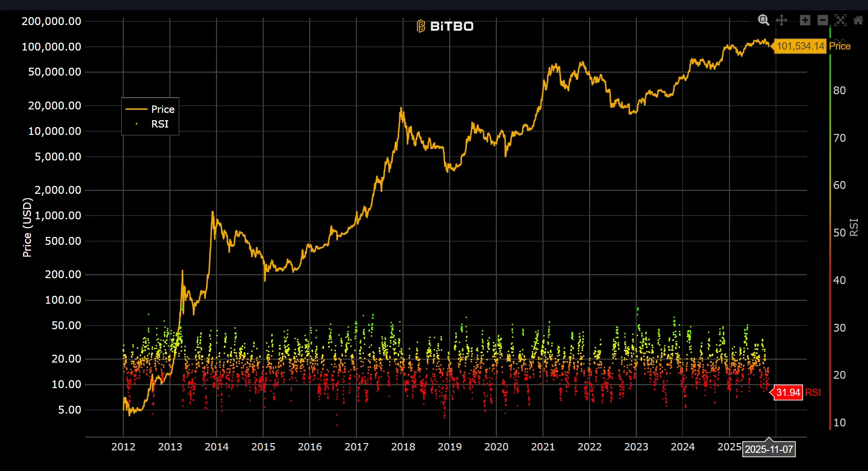Viewport: 868px width, 471px height.
Task: Click the rotated RSI title on the right axis
Action: [x=854, y=228]
